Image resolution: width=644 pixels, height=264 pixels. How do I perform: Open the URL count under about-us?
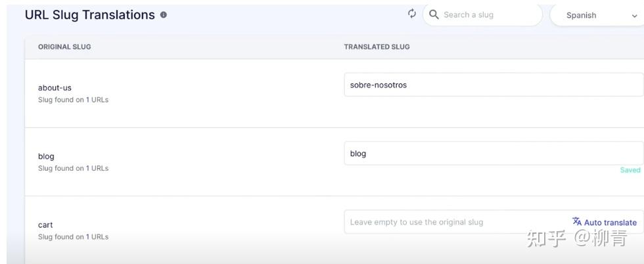(x=88, y=100)
